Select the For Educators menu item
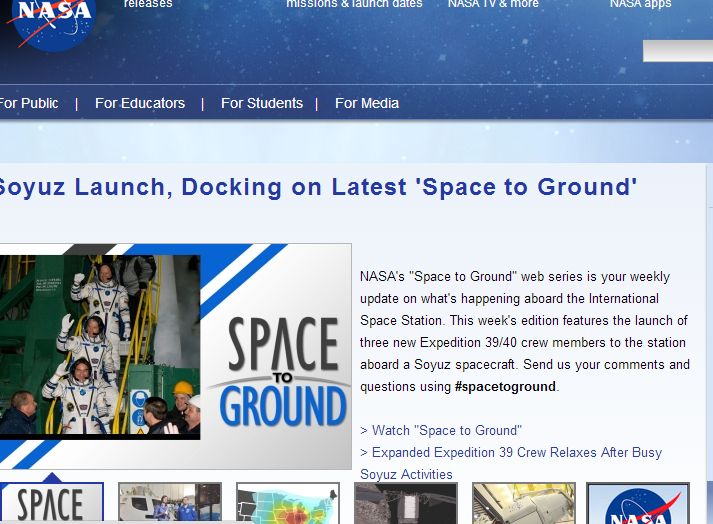 tap(140, 103)
